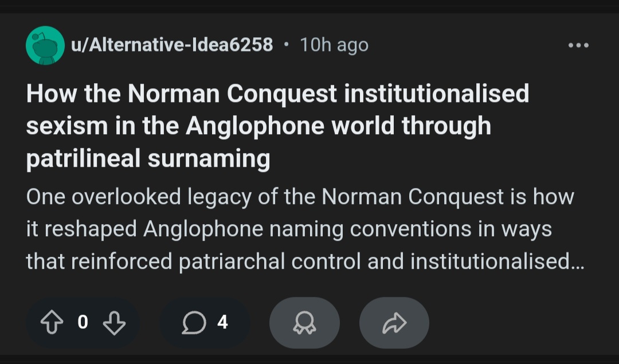Click the body line 'it reshaped Anglophone naming'
619x364 pixels.
pos(289,229)
